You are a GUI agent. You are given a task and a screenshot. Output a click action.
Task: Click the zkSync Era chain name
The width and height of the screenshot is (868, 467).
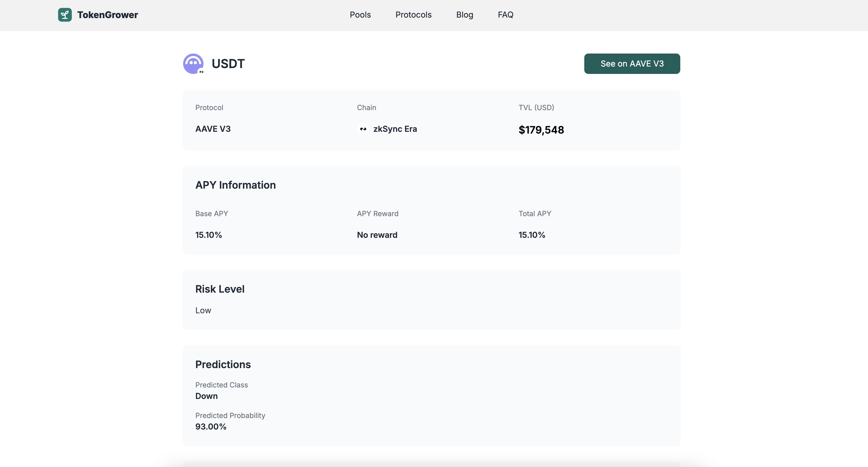pyautogui.click(x=395, y=129)
